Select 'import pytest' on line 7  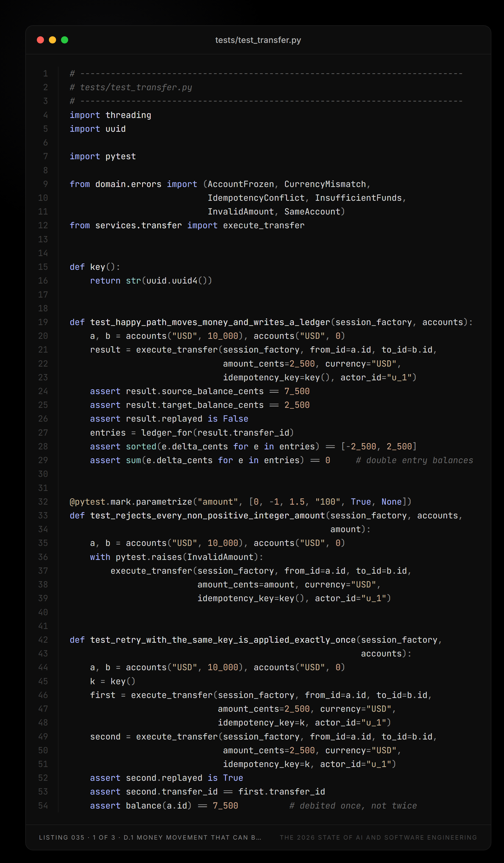pos(103,156)
